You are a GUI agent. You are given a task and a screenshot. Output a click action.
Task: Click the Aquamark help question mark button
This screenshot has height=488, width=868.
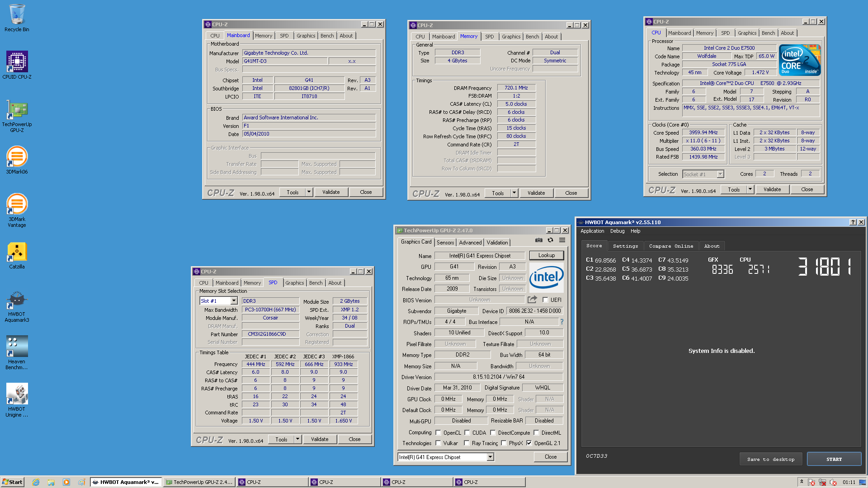click(x=853, y=222)
